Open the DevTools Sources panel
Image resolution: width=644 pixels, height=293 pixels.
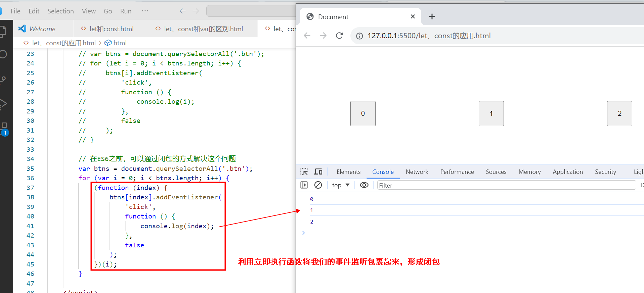tap(496, 172)
